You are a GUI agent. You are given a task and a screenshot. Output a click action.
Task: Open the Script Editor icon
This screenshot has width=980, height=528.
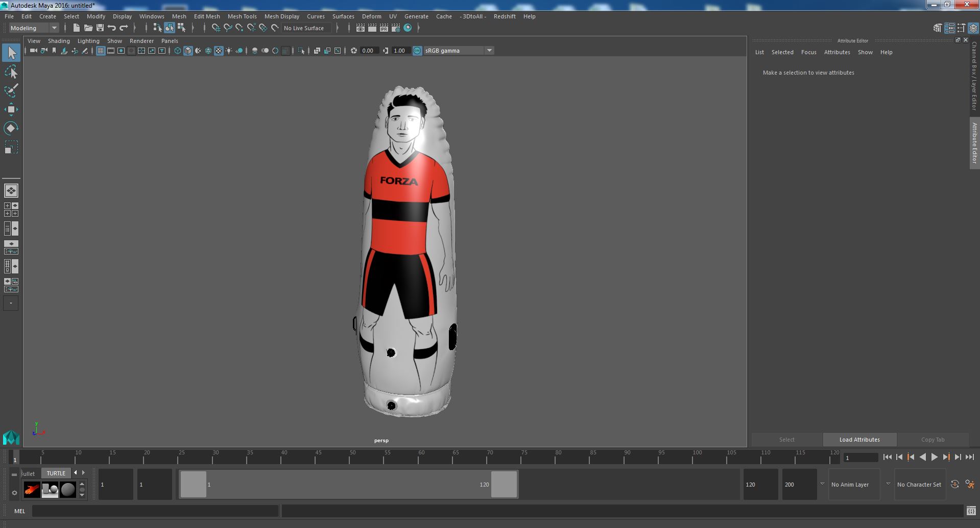pos(971,511)
